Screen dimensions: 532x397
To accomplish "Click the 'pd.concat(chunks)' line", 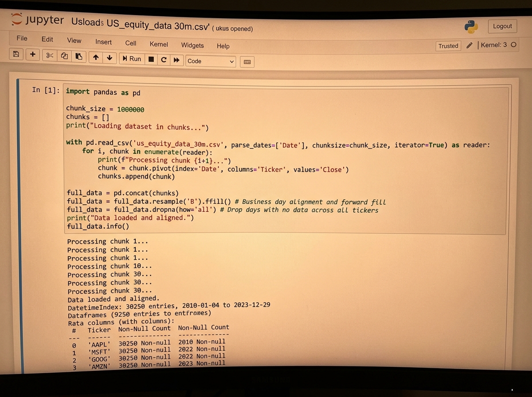I will [123, 193].
